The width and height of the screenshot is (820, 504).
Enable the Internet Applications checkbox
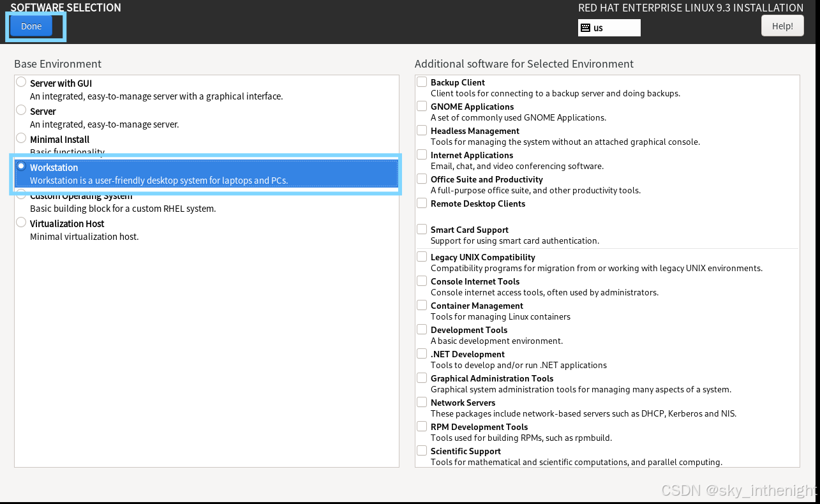[422, 154]
